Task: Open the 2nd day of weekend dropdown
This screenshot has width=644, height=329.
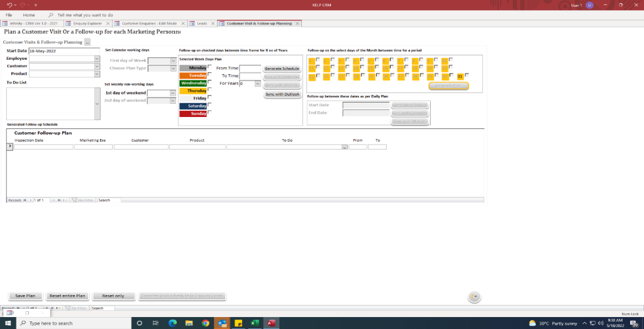Action: [x=174, y=101]
